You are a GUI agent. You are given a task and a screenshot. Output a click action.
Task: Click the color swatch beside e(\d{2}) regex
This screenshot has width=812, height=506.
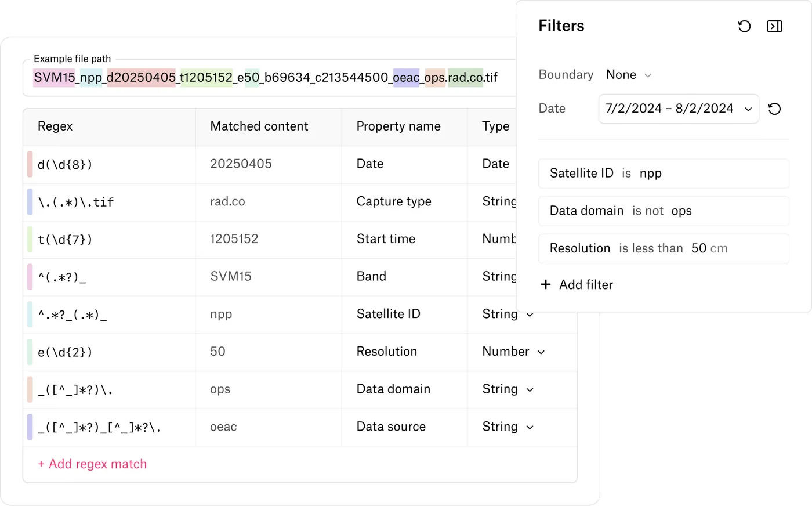click(x=30, y=352)
